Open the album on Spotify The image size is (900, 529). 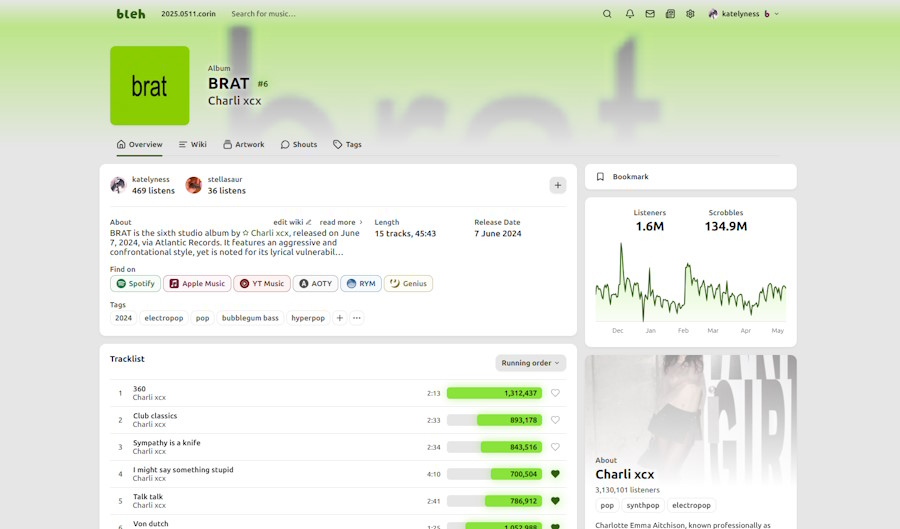pyautogui.click(x=135, y=284)
